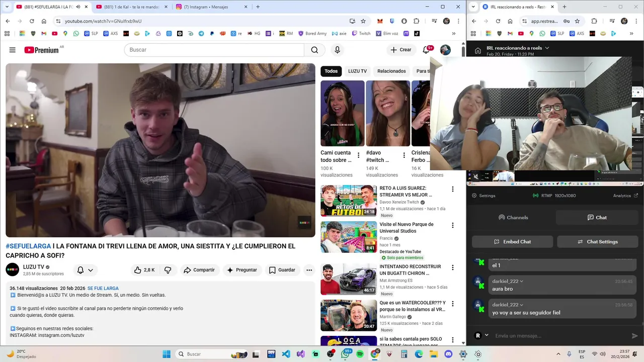
Task: Click the LUZU TV channel avatar
Action: click(x=13, y=270)
